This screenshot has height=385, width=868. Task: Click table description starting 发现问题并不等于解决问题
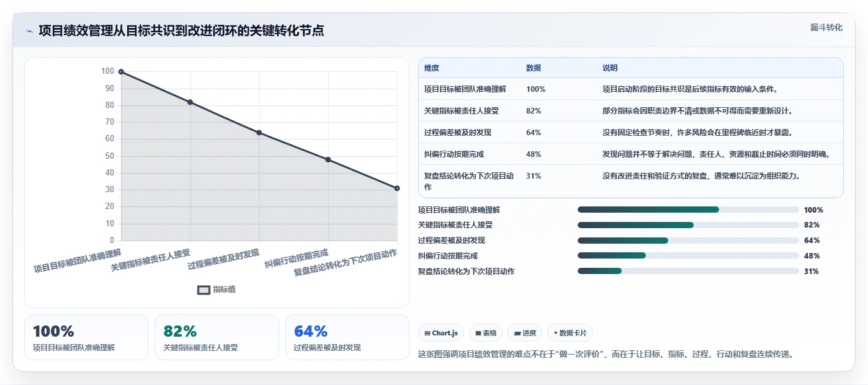pyautogui.click(x=716, y=154)
